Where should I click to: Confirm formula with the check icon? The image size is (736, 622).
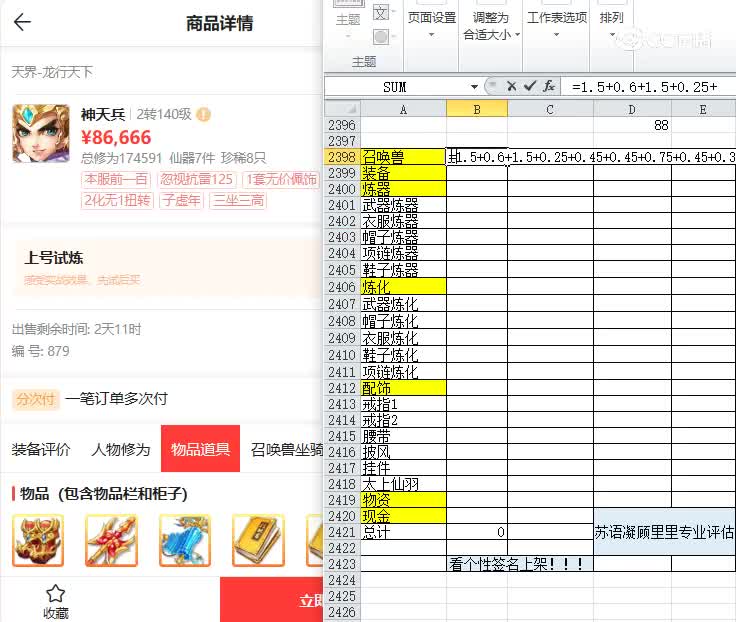tap(530, 86)
